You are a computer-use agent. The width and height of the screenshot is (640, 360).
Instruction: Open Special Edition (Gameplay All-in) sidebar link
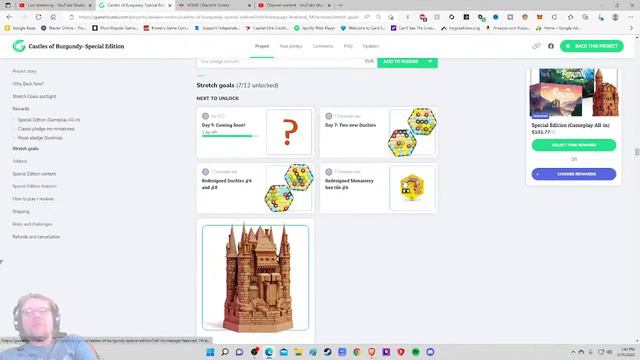49,120
